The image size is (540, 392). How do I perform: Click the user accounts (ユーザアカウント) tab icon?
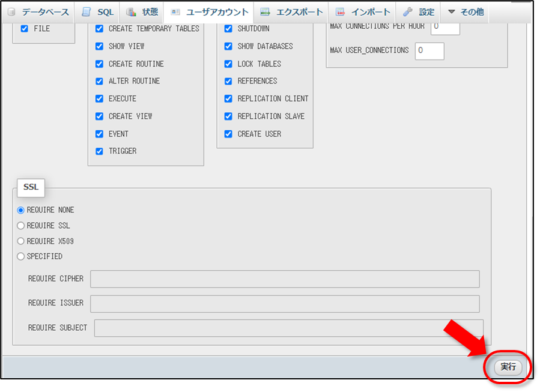tap(175, 12)
